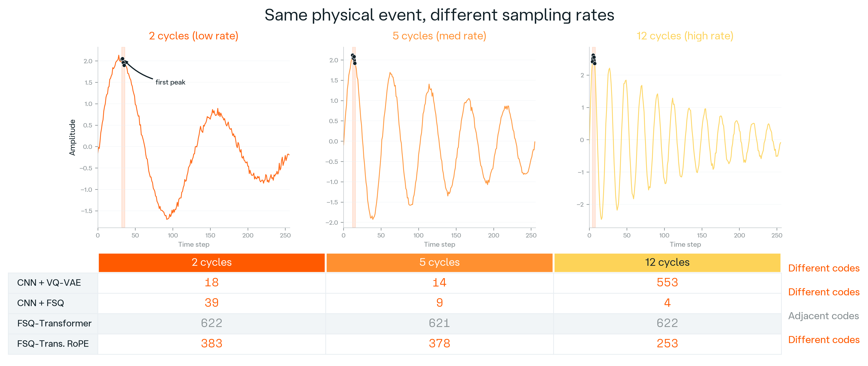Image resolution: width=868 pixels, height=366 pixels.
Task: Click "Different codes" beside CNN + VQ-VAE row
Action: click(824, 268)
